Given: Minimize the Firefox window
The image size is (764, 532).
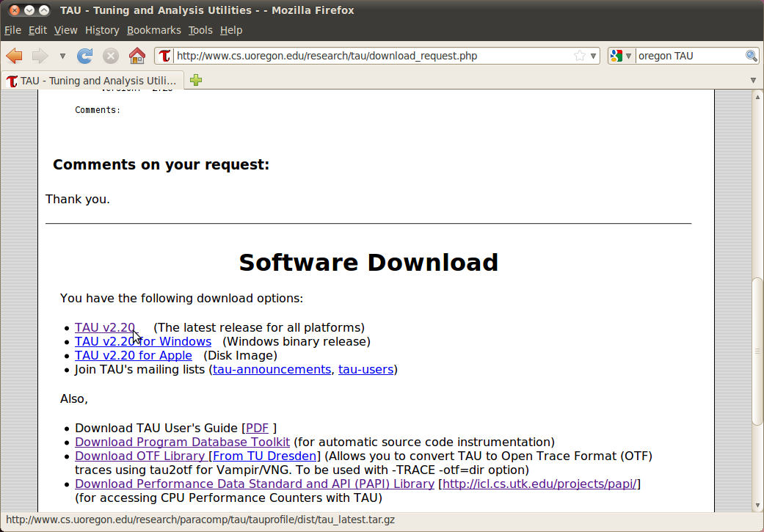Looking at the screenshot, I should pos(29,10).
